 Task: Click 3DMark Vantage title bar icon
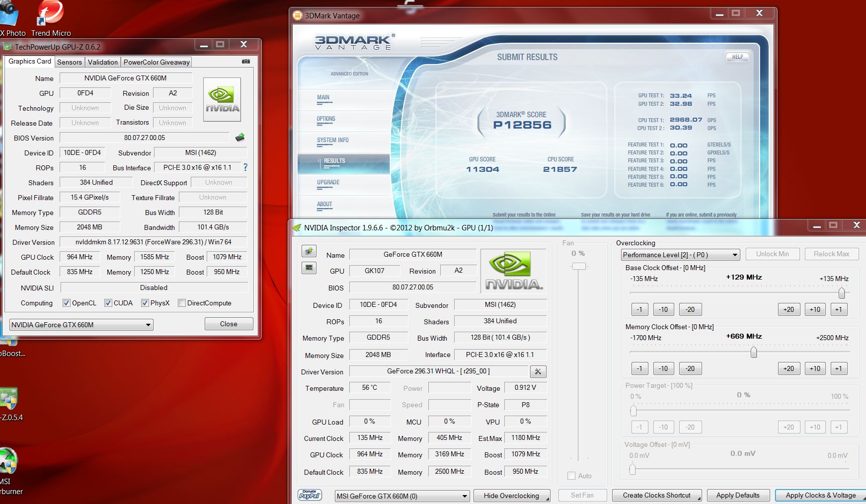tap(298, 15)
